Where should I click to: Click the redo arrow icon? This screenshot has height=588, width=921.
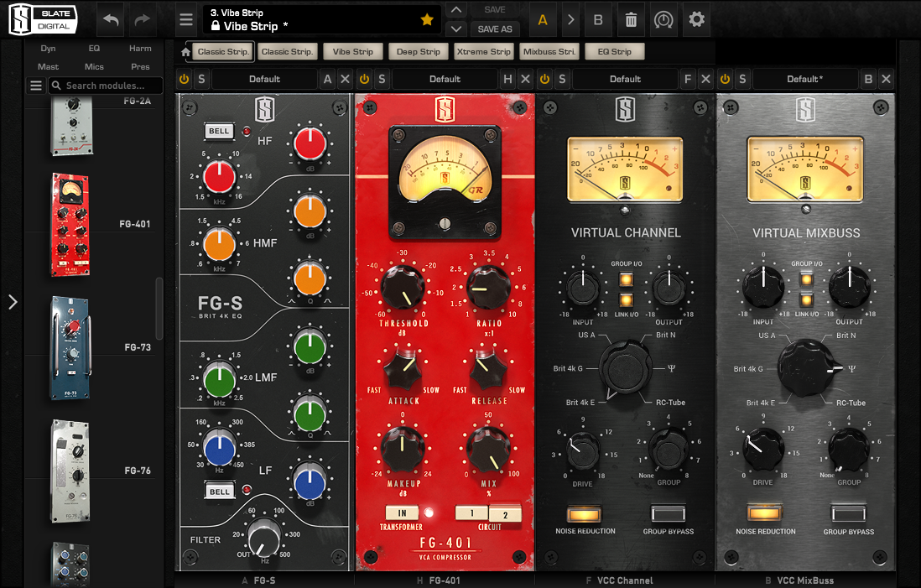point(142,19)
